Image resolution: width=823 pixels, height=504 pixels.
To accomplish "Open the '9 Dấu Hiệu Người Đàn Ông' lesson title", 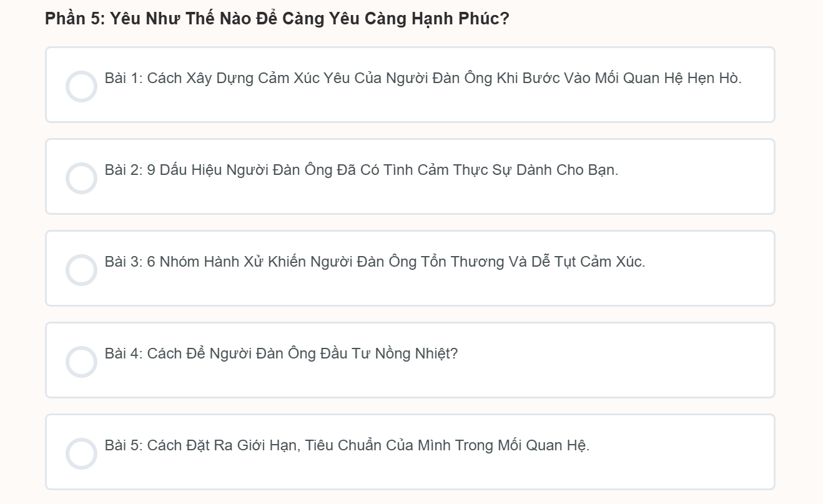I will click(x=382, y=170).
